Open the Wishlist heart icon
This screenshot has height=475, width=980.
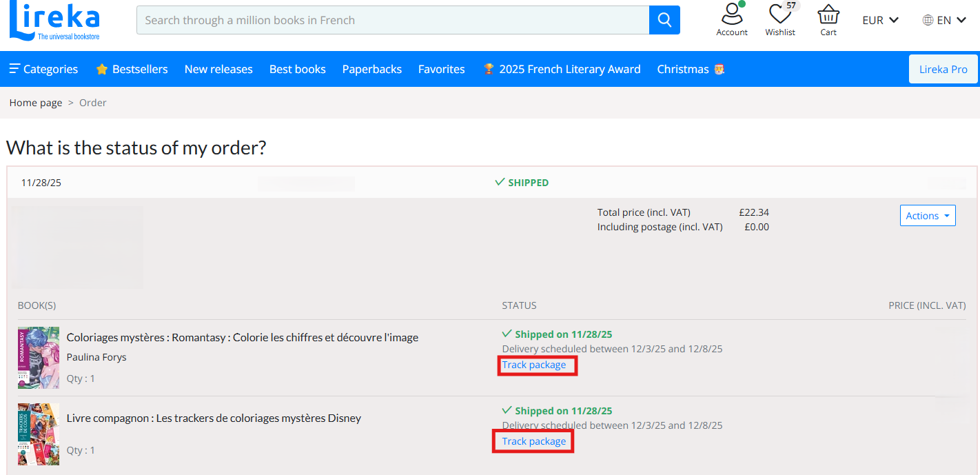[x=779, y=14]
